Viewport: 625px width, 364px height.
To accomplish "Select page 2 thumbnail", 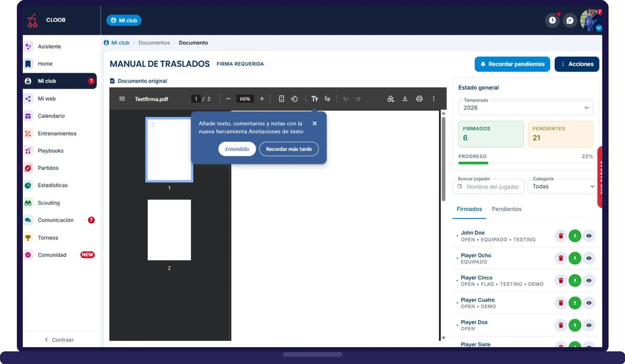I will [169, 230].
